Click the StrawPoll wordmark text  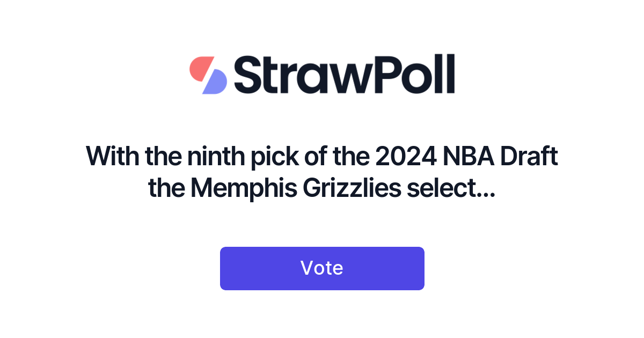[345, 75]
